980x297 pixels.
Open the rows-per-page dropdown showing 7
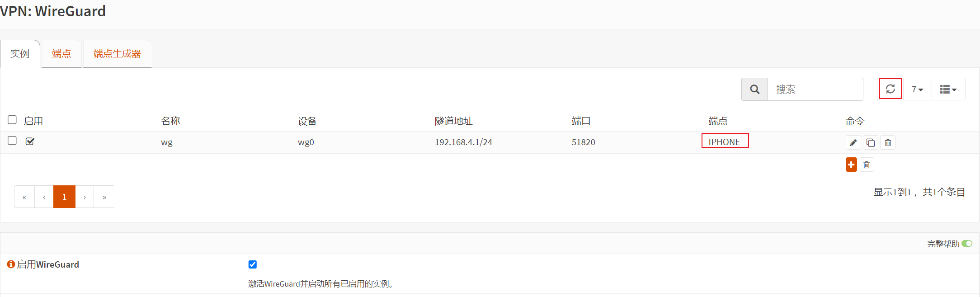[x=917, y=90]
